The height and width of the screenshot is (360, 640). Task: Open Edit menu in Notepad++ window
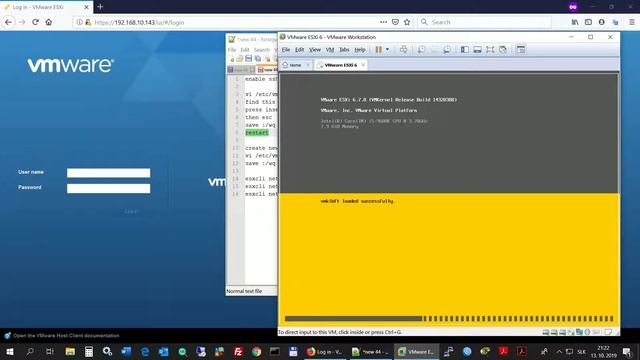pos(245,50)
